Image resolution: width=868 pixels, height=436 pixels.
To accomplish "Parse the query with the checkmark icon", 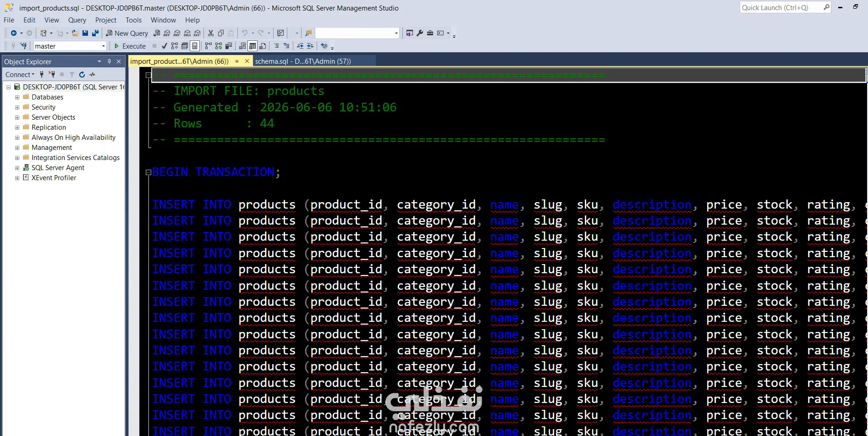I will 164,46.
